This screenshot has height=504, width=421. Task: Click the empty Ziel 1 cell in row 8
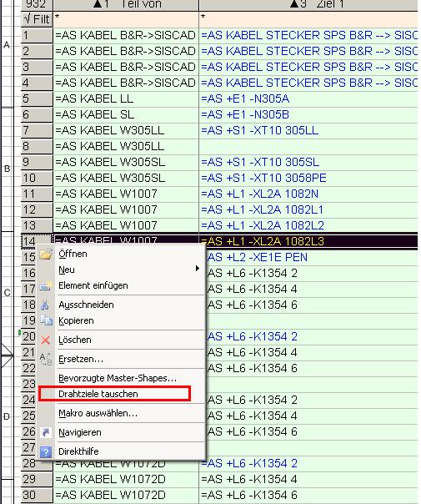[308, 146]
